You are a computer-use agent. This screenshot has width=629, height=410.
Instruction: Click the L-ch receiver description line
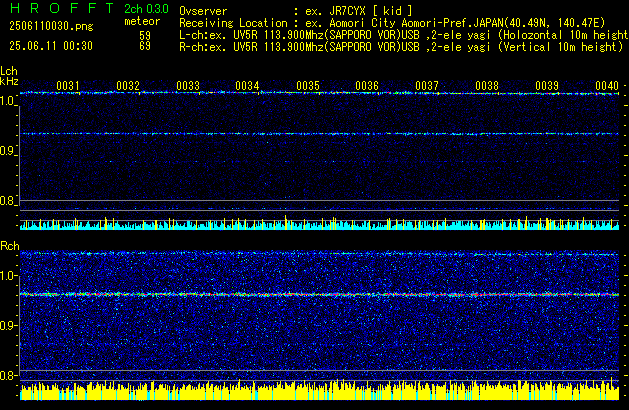click(404, 35)
